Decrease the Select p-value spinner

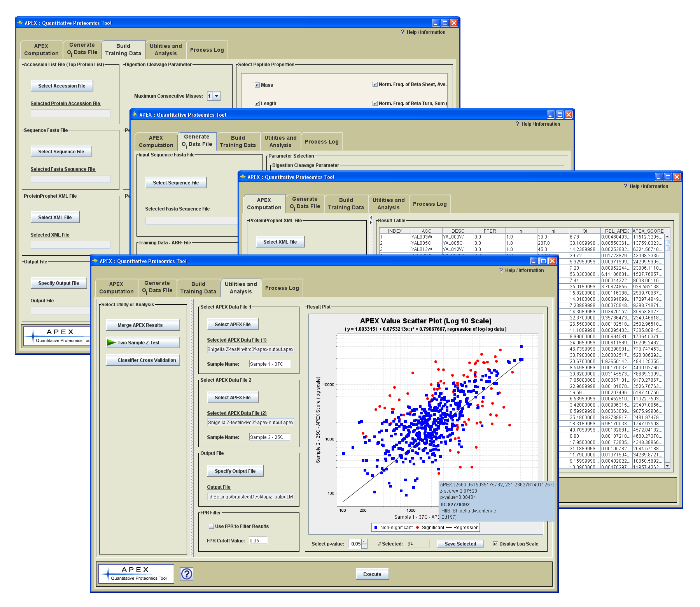[x=364, y=546]
